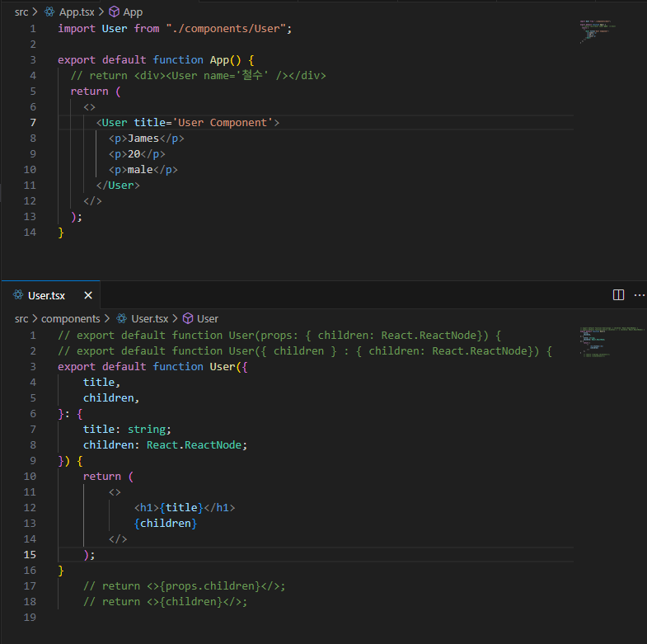The width and height of the screenshot is (647, 644).
Task: Click React.ReactNode type on line 8
Action: tap(196, 444)
